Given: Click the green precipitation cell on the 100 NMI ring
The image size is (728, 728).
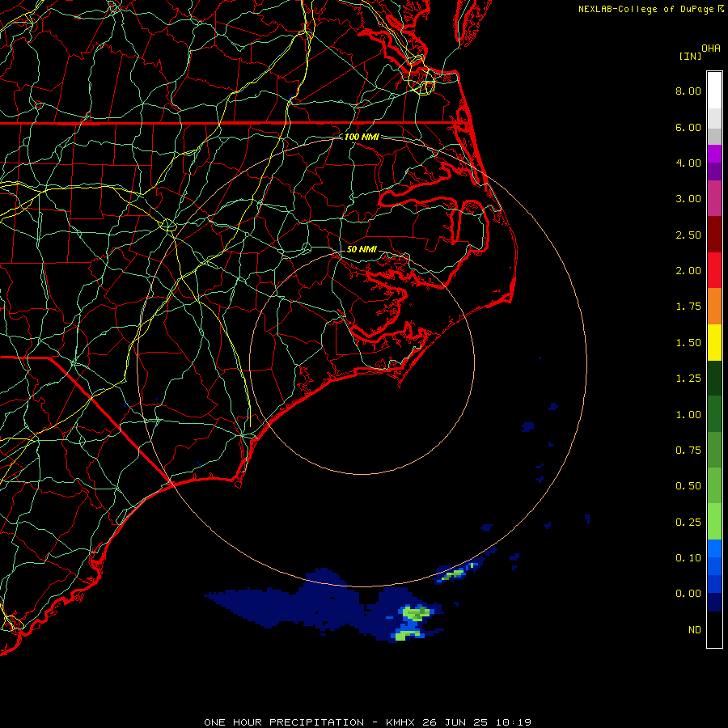Looking at the screenshot, I should coord(459,572).
